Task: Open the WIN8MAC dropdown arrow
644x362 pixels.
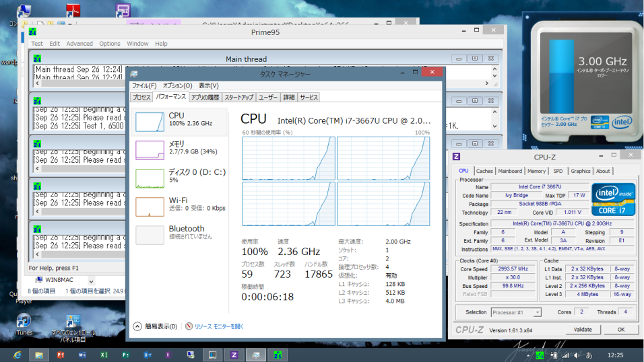Action: (91, 281)
